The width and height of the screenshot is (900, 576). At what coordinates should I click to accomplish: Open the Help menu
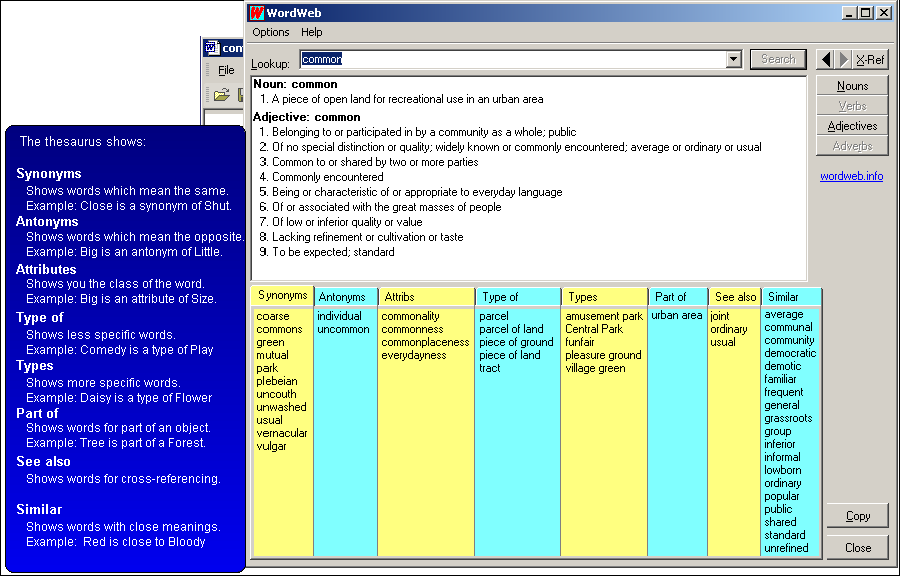pyautogui.click(x=313, y=32)
